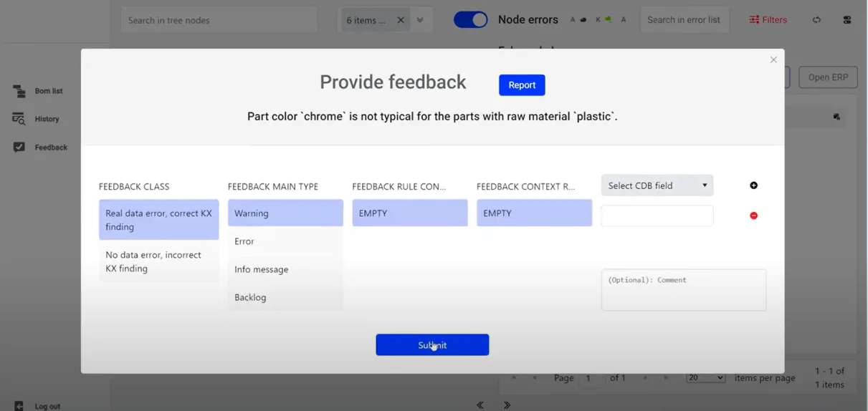This screenshot has height=411, width=868.
Task: Click the double-right chevron at bottom
Action: [507, 405]
